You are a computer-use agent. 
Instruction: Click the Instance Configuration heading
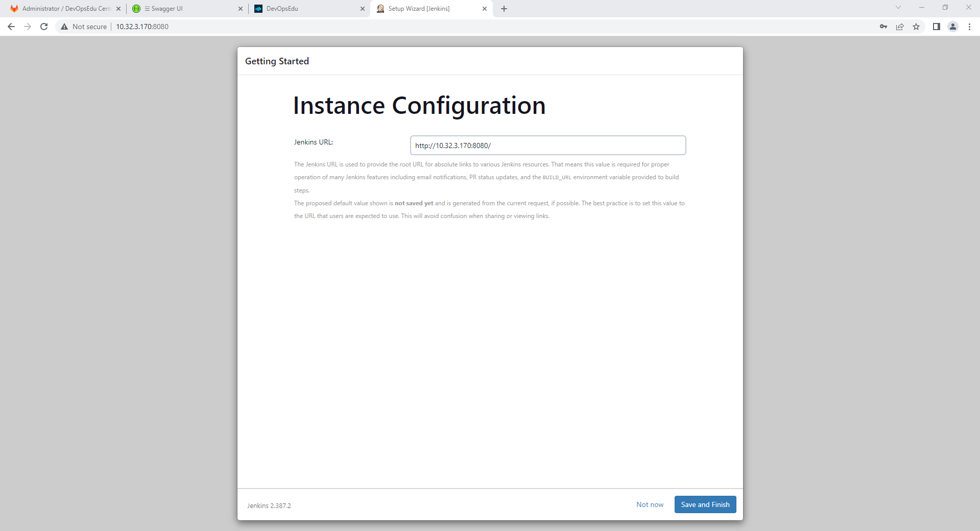coord(419,106)
